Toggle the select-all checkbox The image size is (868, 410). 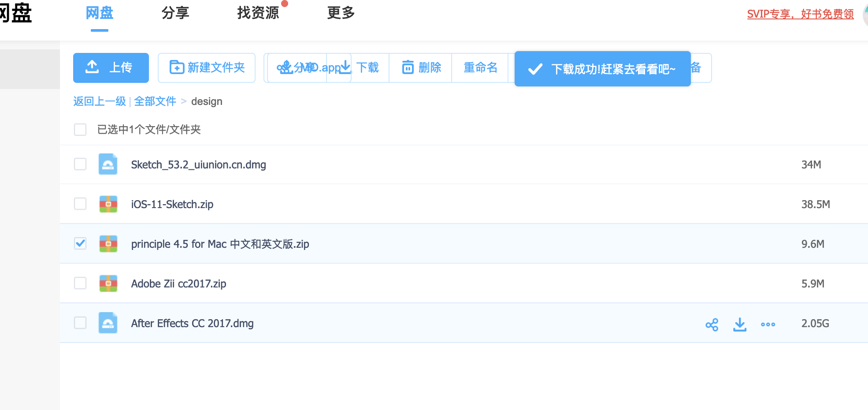click(x=80, y=130)
